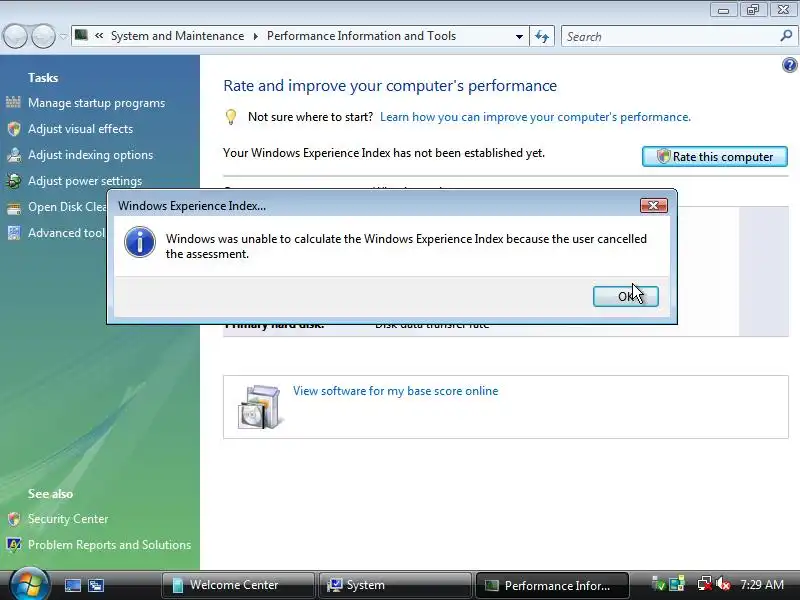The width and height of the screenshot is (800, 600).
Task: Open Problem Reports and Solutions link
Action: pyautogui.click(x=109, y=545)
